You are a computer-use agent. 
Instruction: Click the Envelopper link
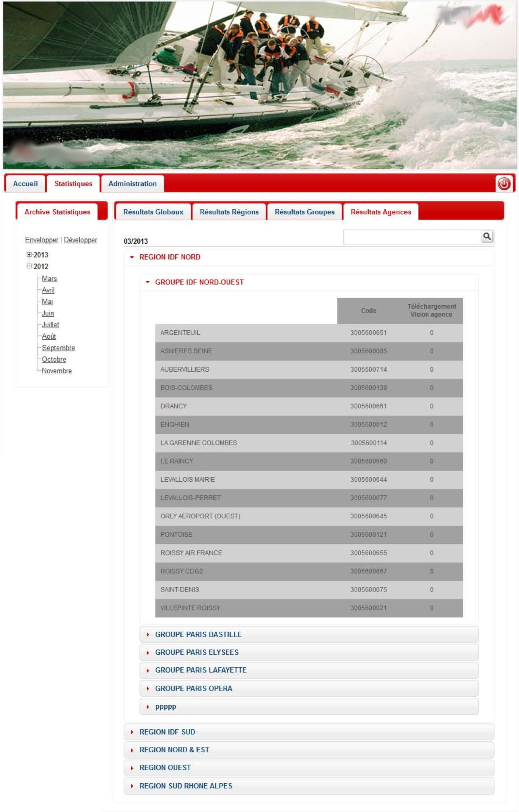click(x=42, y=240)
